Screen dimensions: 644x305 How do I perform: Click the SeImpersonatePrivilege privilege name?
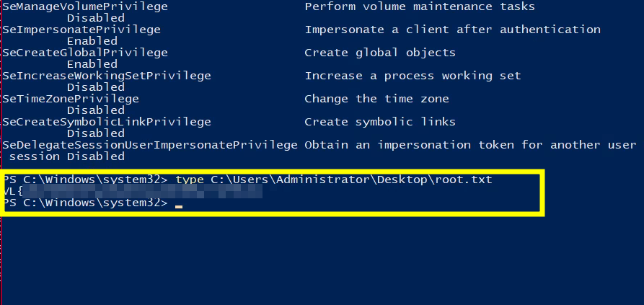click(81, 30)
